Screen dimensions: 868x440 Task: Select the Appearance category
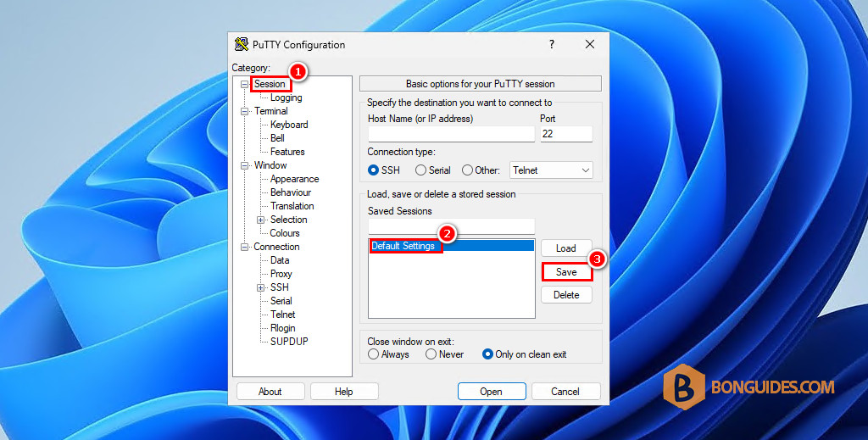tap(294, 179)
